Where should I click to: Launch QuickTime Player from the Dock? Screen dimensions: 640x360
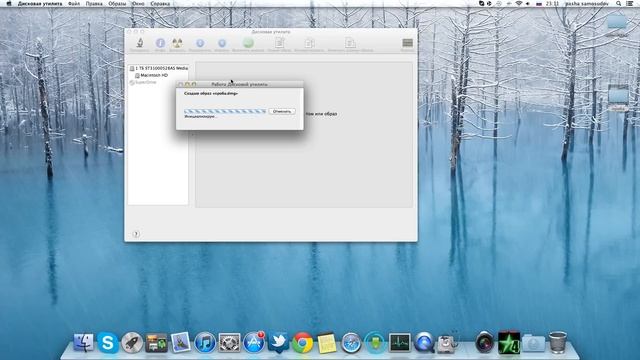pyautogui.click(x=424, y=342)
